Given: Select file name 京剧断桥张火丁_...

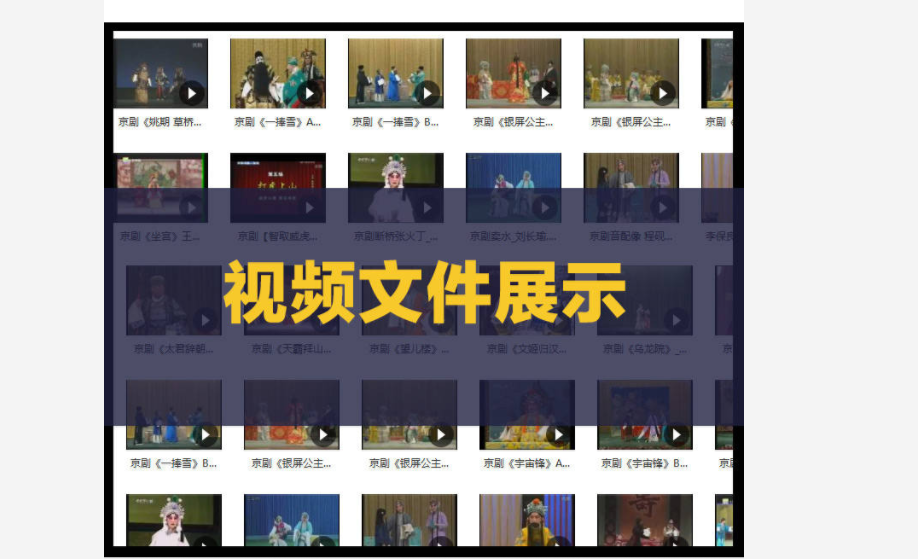Looking at the screenshot, I should click(x=396, y=236).
